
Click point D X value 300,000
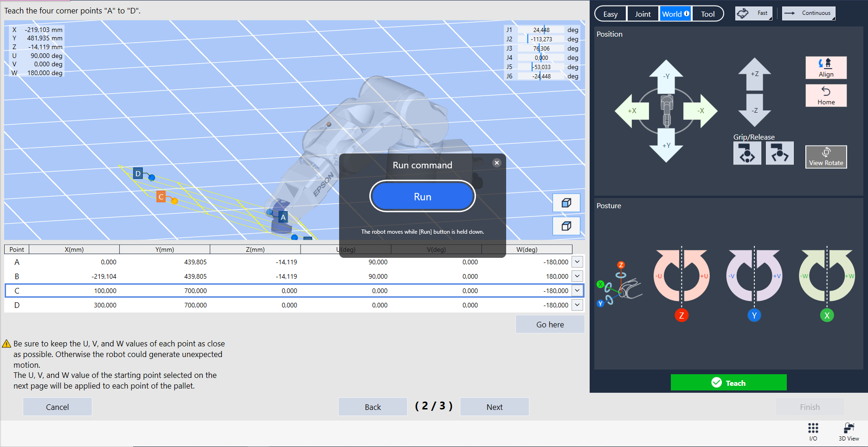click(105, 305)
